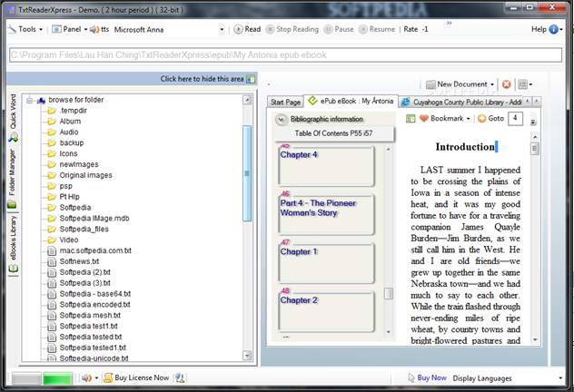Expand the toolbar overflow chevron

click(x=450, y=24)
